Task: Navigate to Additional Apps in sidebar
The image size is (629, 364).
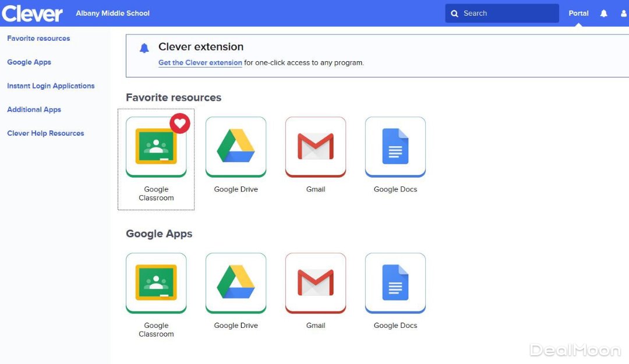Action: click(34, 109)
